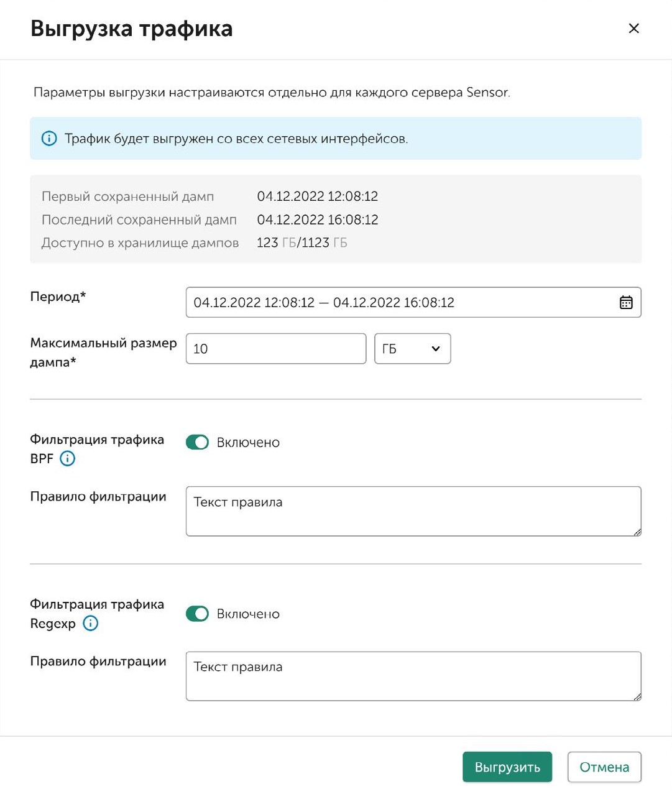Screen dimensions: 672x794
Task: Click the Период* field label
Action: tap(58, 297)
